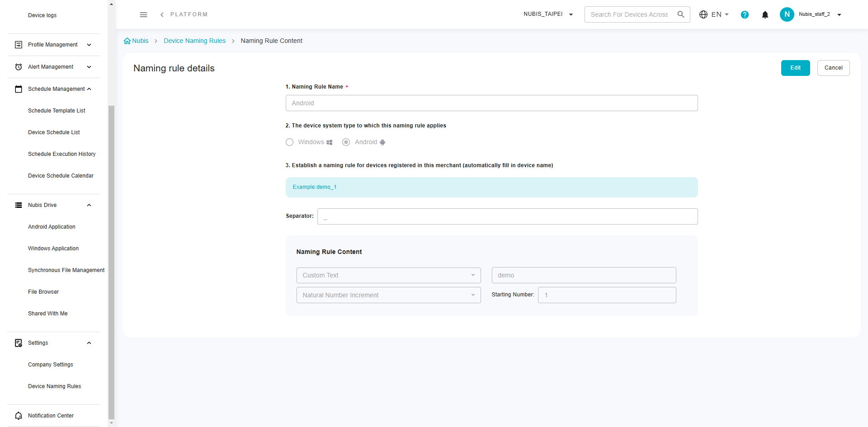Open the Nubis_staff_2 account dropdown
Image resolution: width=868 pixels, height=427 pixels.
839,14
